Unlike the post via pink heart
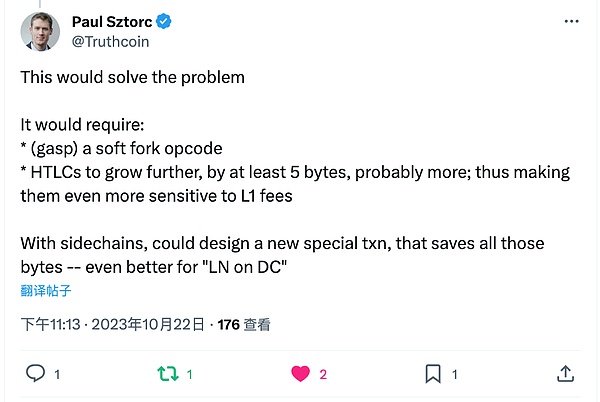The image size is (600, 402). coord(300,374)
